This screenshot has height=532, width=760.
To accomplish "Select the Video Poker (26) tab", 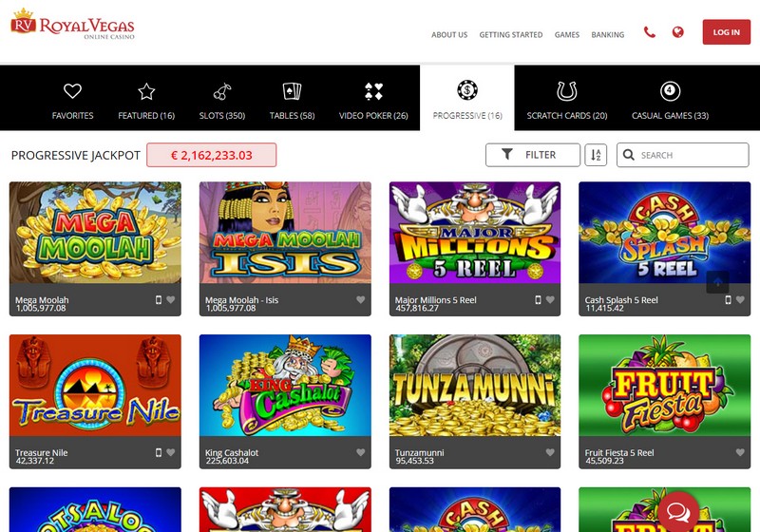I will [x=373, y=101].
